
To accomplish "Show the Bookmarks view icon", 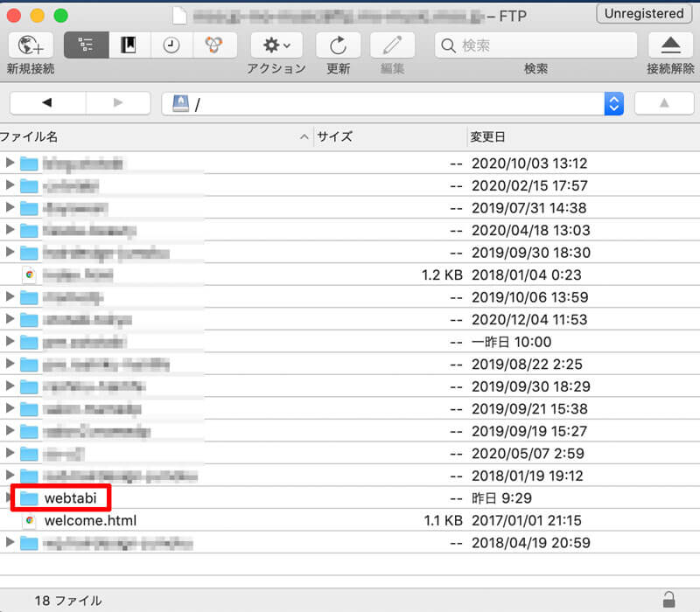I will tap(129, 45).
